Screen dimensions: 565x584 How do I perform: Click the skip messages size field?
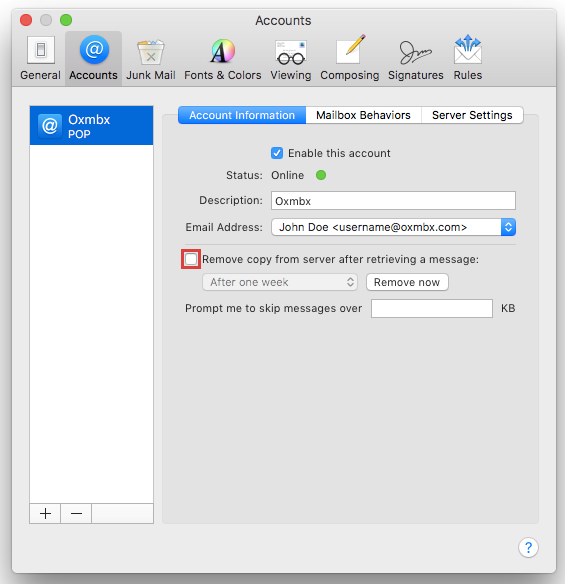point(432,308)
